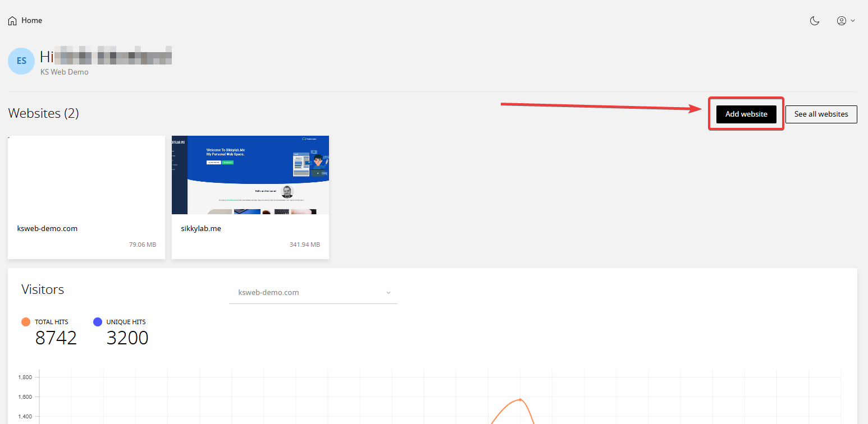Click the ES avatar circle
Image resolution: width=868 pixels, height=424 pixels.
pos(21,61)
